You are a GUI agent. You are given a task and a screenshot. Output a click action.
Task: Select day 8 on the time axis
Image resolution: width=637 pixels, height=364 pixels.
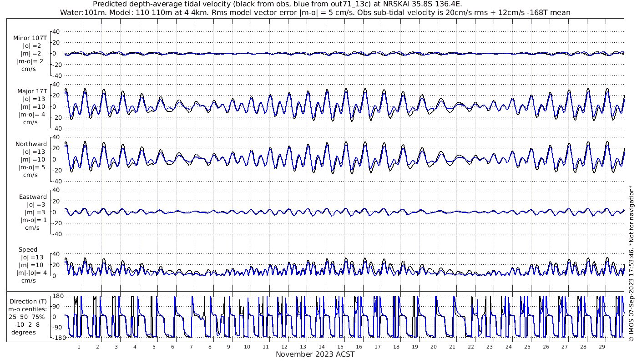click(210, 347)
